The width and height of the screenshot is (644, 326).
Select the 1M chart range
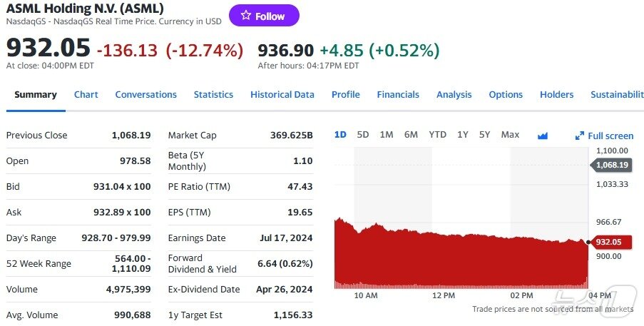387,135
